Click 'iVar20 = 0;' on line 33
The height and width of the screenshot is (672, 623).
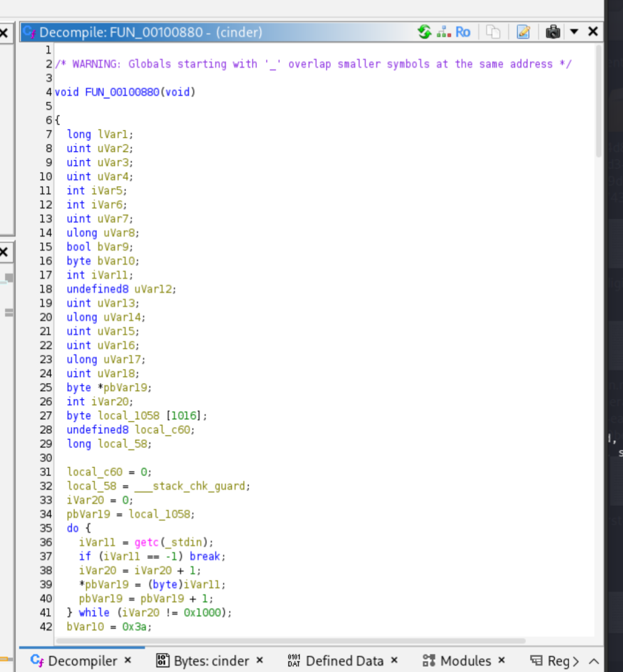[100, 500]
